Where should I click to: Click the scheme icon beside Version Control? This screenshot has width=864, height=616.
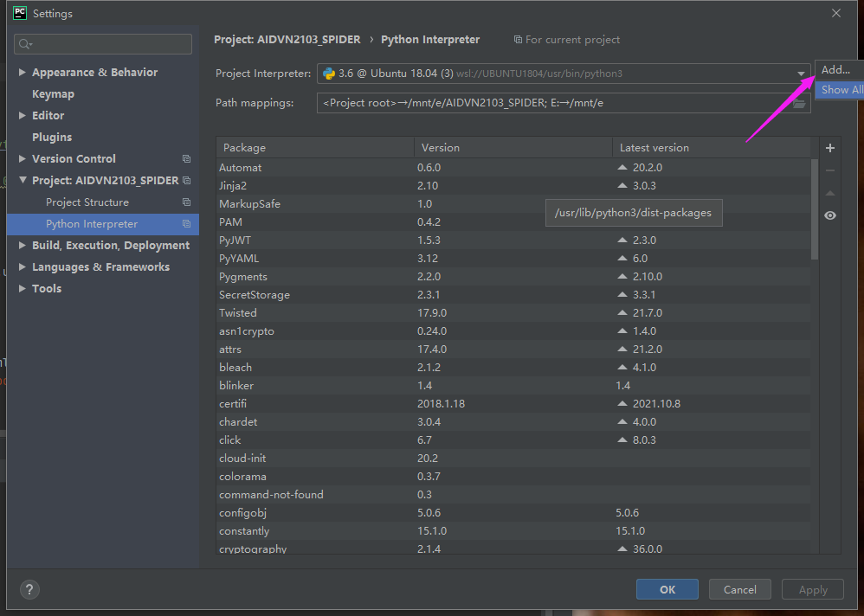(186, 158)
